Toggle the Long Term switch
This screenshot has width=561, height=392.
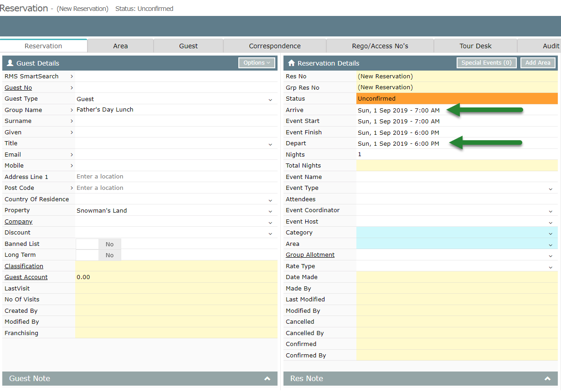tap(98, 255)
